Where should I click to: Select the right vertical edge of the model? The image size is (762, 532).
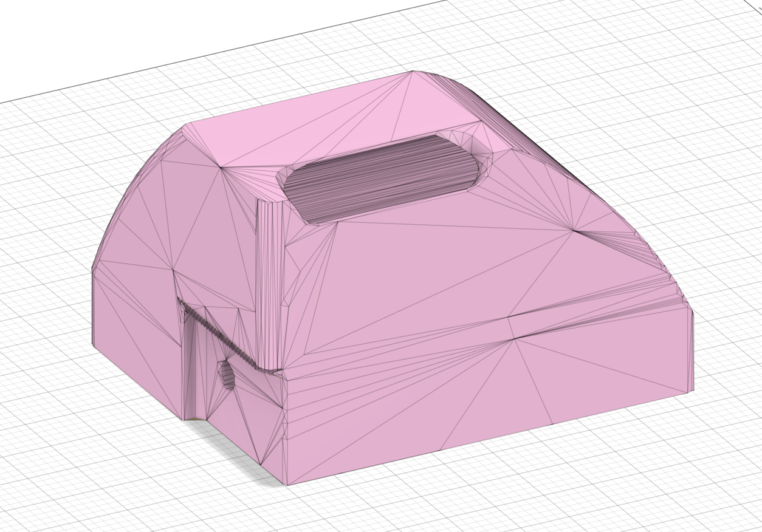pyautogui.click(x=693, y=351)
